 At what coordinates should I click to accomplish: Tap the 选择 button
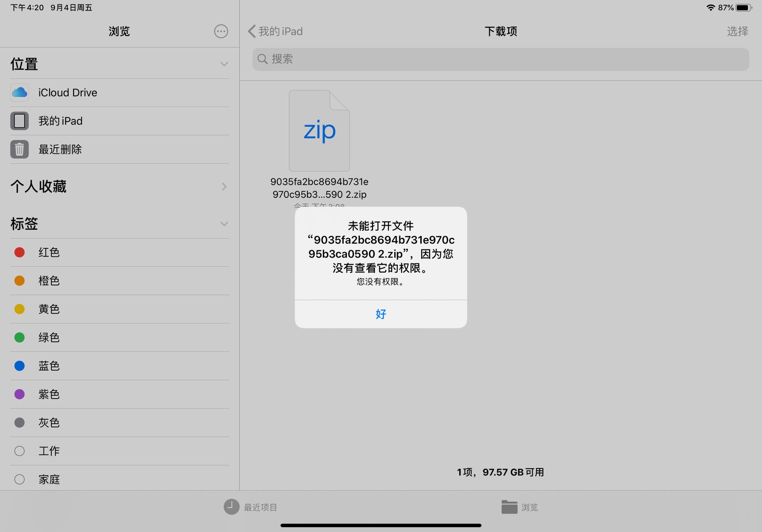737,32
